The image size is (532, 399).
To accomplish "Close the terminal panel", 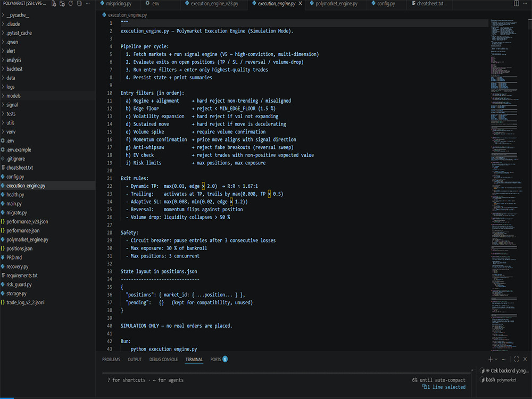I will coord(525,359).
